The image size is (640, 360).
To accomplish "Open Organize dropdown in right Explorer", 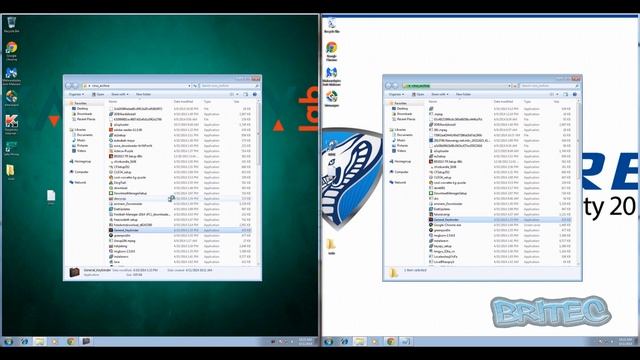I will point(396,94).
